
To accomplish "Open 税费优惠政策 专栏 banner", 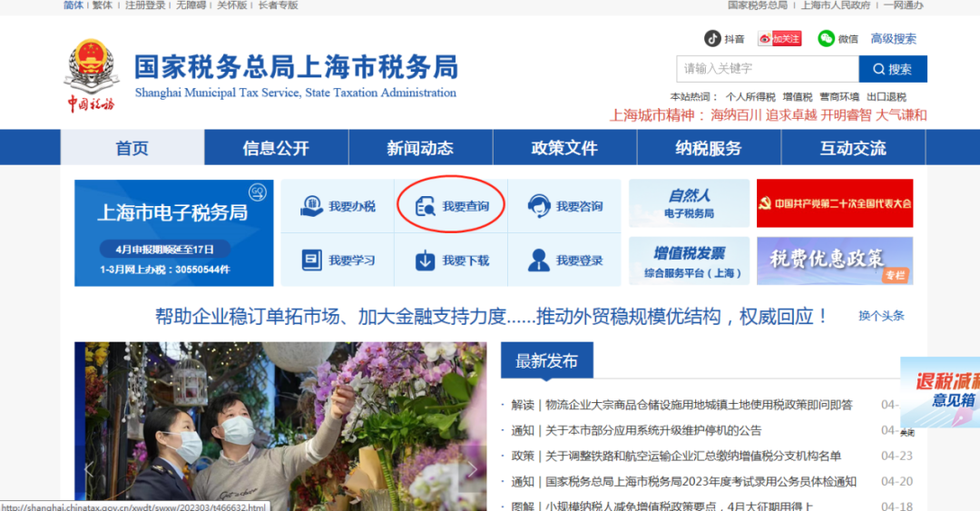I will 835,260.
